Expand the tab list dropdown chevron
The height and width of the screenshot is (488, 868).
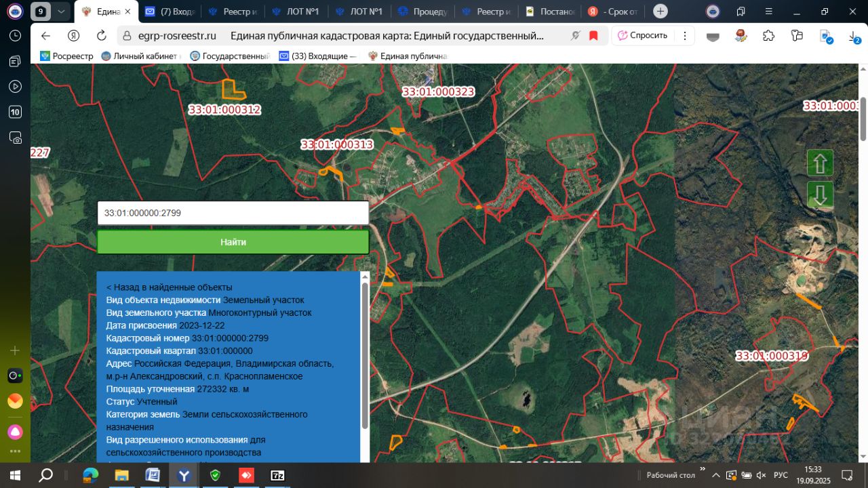click(62, 12)
